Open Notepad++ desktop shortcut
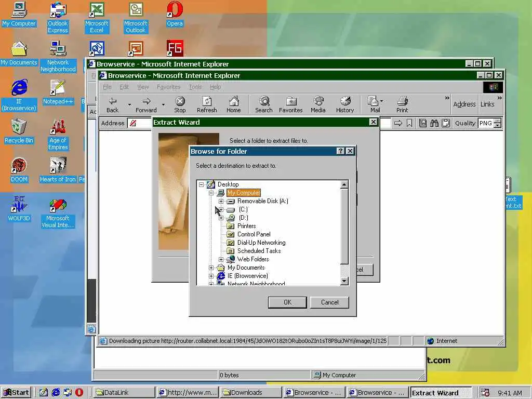Viewport: 532px width, 399px height. [58, 92]
